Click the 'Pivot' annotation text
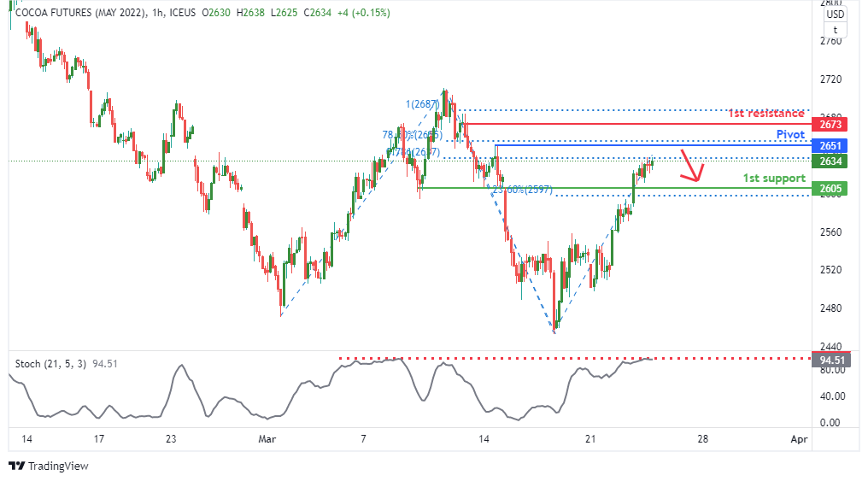The image size is (868, 481). 790,134
